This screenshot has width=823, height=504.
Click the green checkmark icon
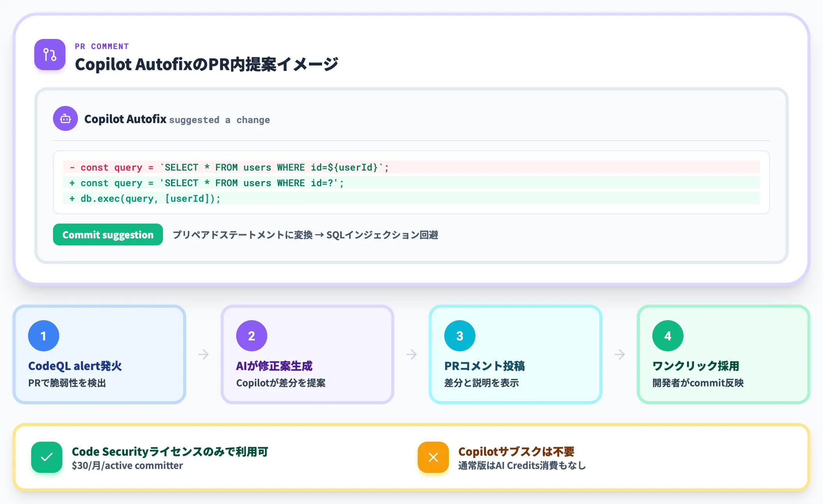tap(47, 457)
